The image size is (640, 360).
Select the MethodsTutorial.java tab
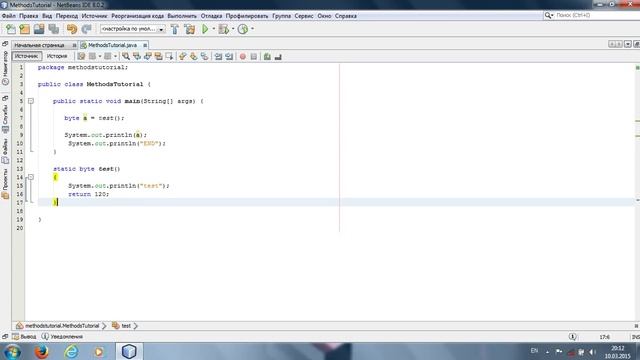(112, 45)
